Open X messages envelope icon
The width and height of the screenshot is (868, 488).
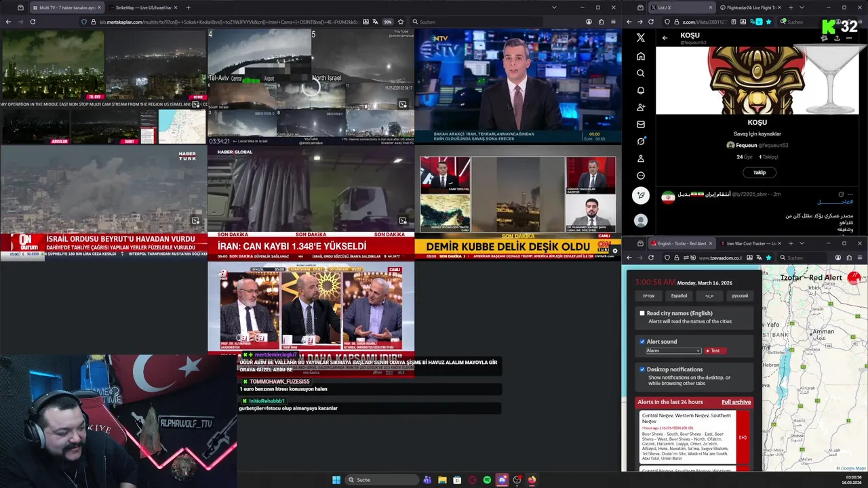[x=640, y=124]
